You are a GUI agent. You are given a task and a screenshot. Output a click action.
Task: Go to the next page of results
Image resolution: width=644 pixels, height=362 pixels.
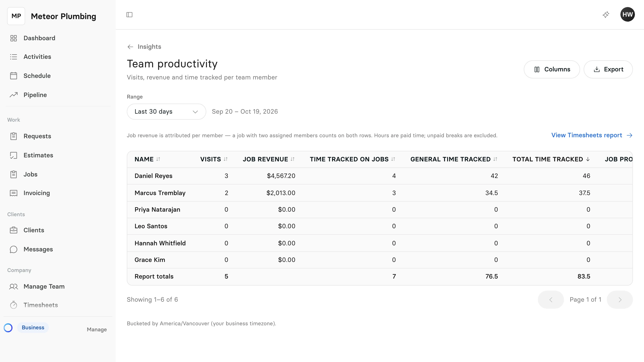click(x=620, y=300)
